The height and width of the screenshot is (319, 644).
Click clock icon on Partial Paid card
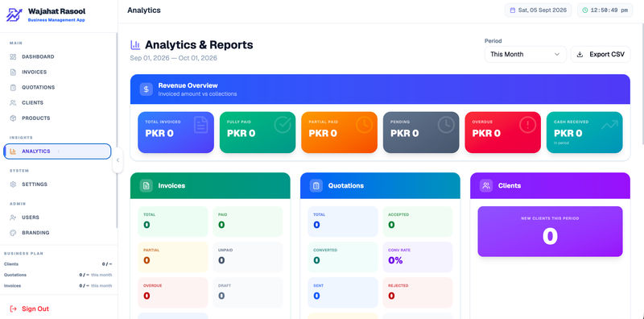pyautogui.click(x=365, y=125)
